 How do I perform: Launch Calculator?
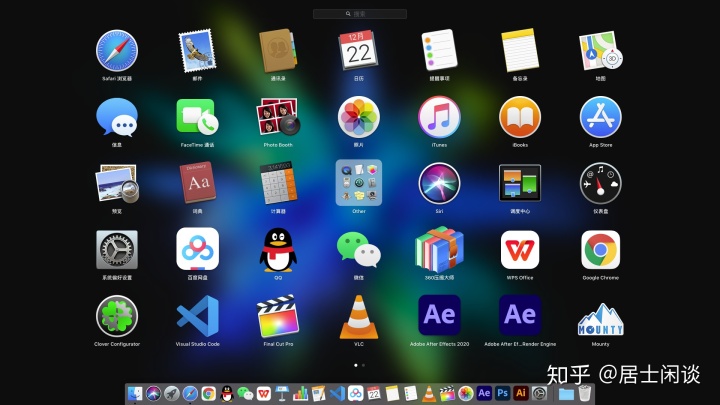[278, 182]
